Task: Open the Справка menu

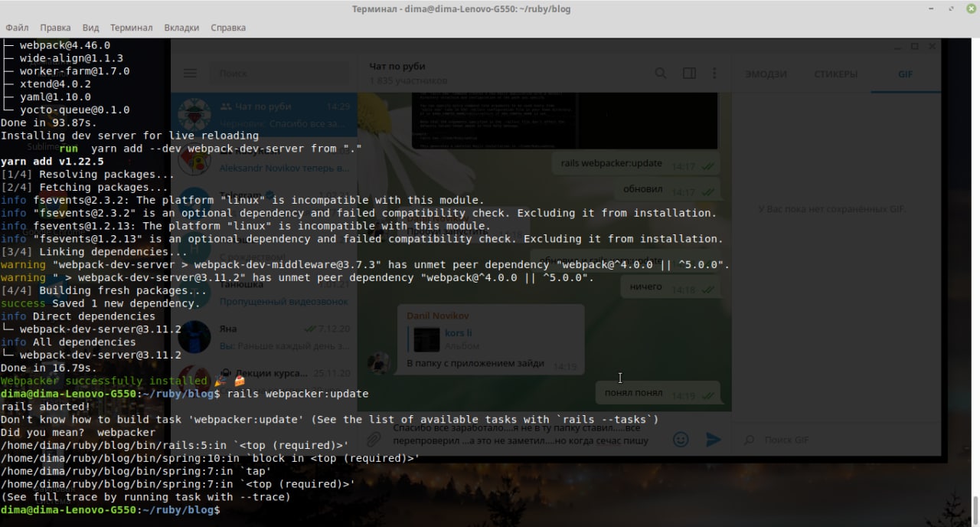Action: 227,28
